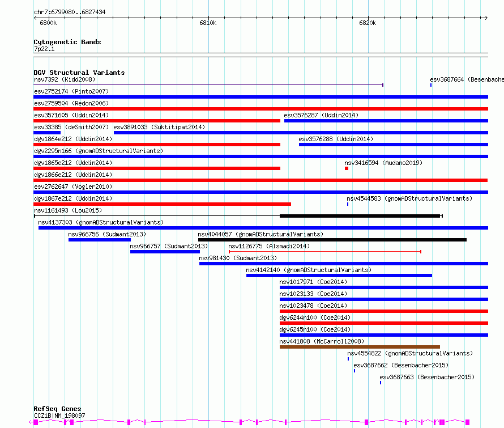Open the dgv1866e212 (Uddin2014) variant
Viewport: 504px width, 428px height.
[x=260, y=180]
